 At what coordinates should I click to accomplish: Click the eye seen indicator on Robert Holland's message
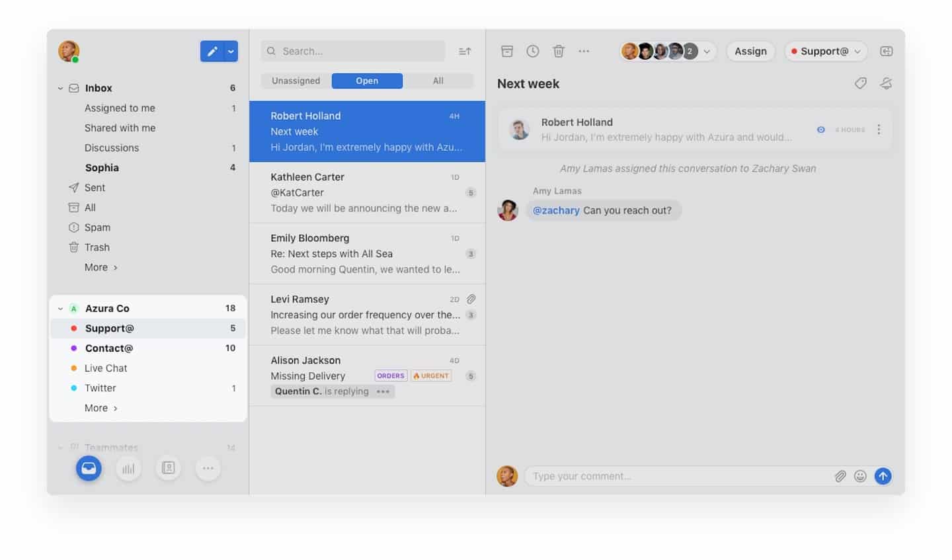coord(820,130)
